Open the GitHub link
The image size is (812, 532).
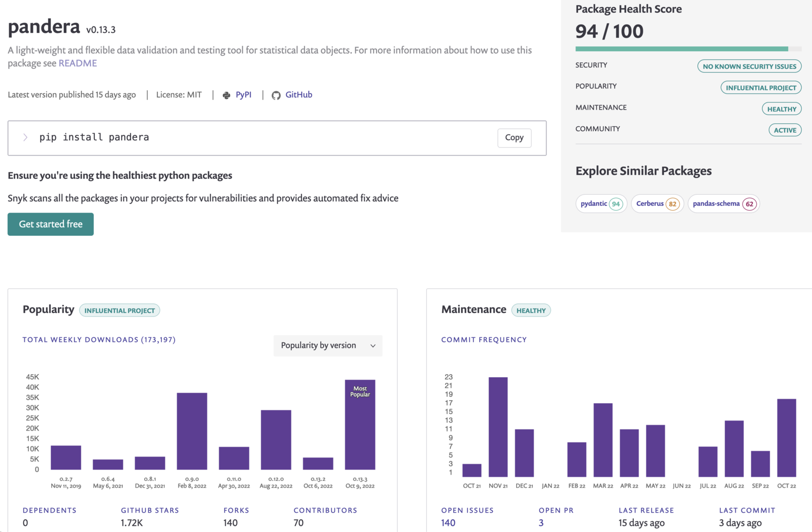click(x=299, y=95)
